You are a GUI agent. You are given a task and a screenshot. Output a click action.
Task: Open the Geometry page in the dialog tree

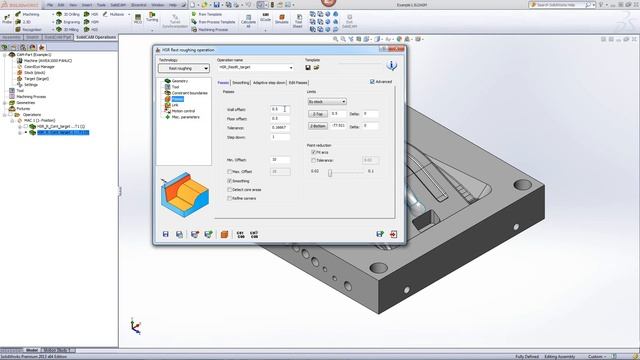(x=180, y=81)
